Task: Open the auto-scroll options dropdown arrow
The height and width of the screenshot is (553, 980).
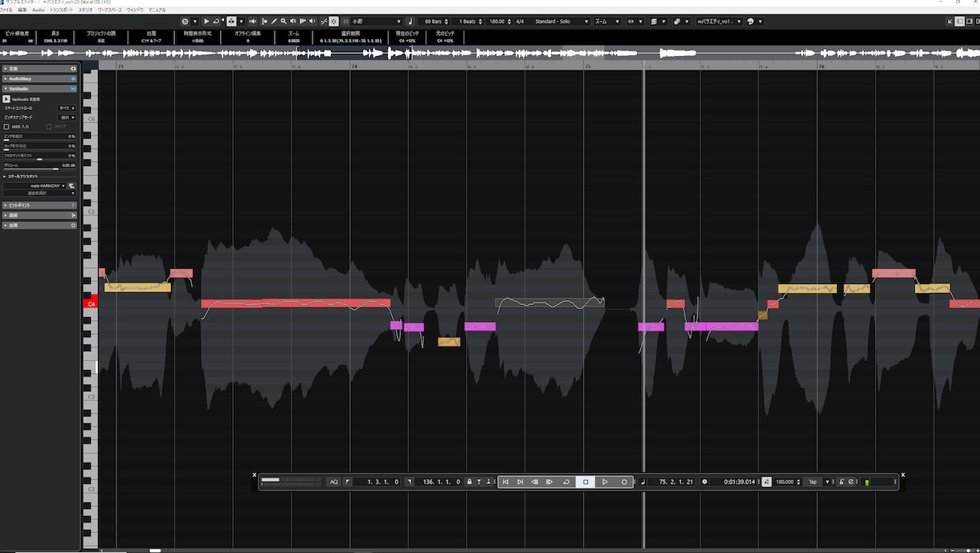Action: pos(242,21)
